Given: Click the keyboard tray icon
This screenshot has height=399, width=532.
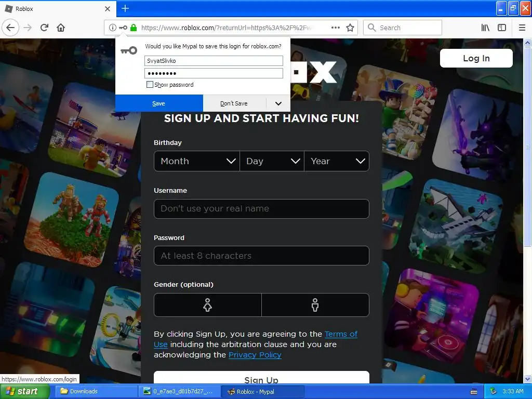Looking at the screenshot, I should (x=474, y=392).
